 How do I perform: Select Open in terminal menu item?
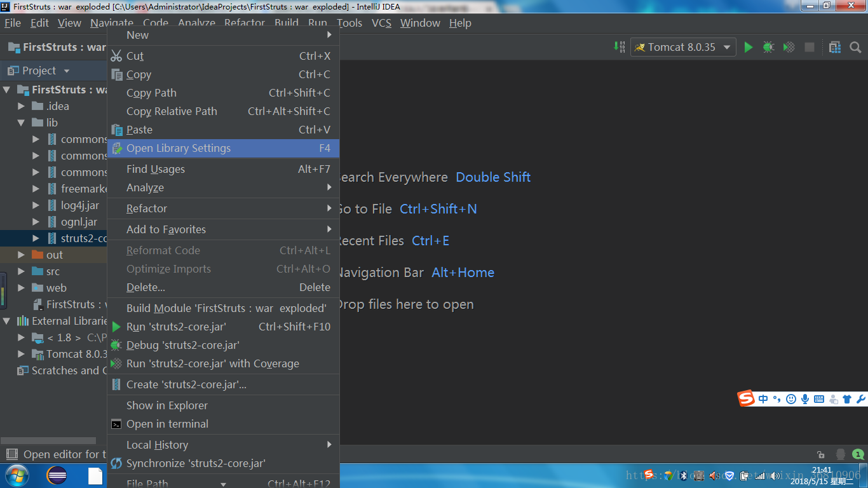point(223,424)
